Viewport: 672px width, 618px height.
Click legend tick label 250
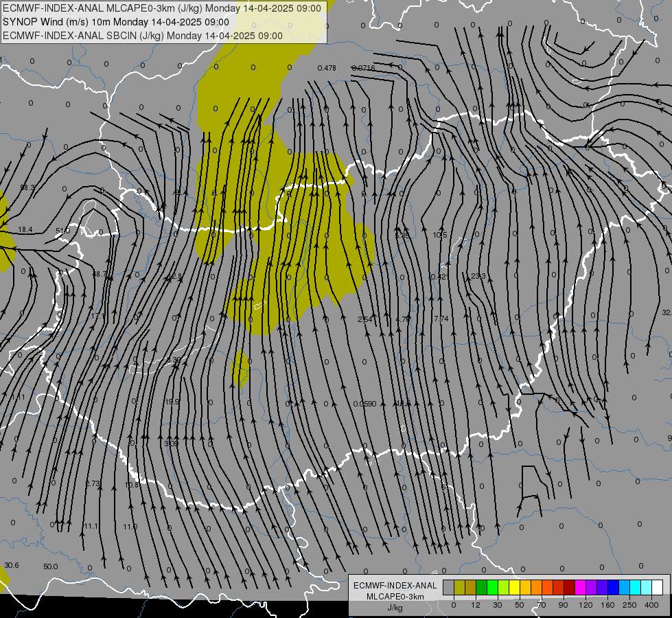(x=629, y=605)
